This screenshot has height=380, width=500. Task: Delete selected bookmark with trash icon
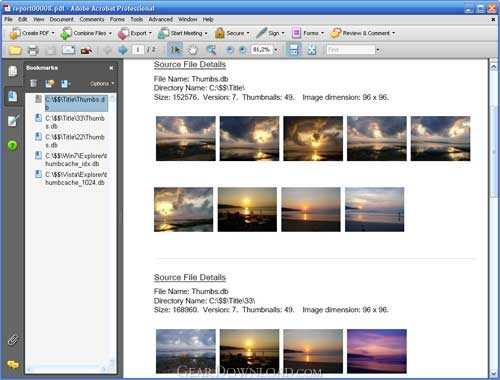point(33,83)
